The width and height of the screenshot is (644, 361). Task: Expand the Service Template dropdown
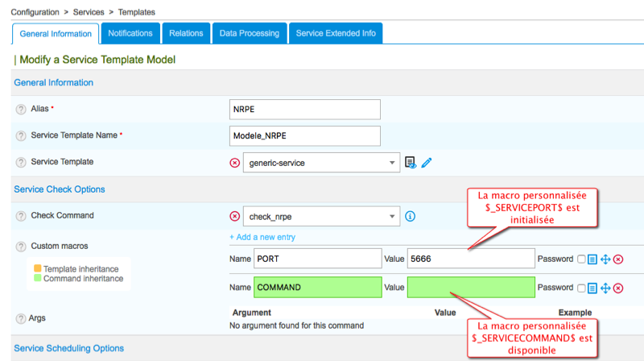click(x=391, y=163)
